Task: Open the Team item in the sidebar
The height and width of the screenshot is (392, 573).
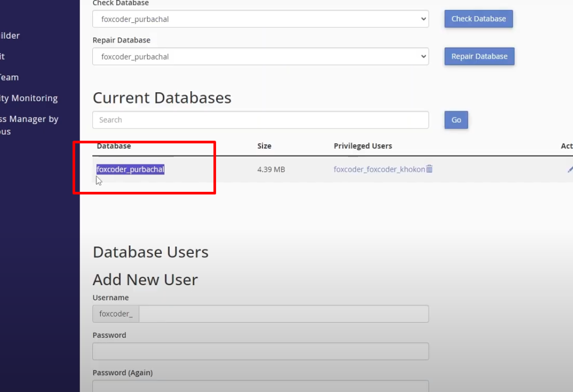Action: (10, 78)
